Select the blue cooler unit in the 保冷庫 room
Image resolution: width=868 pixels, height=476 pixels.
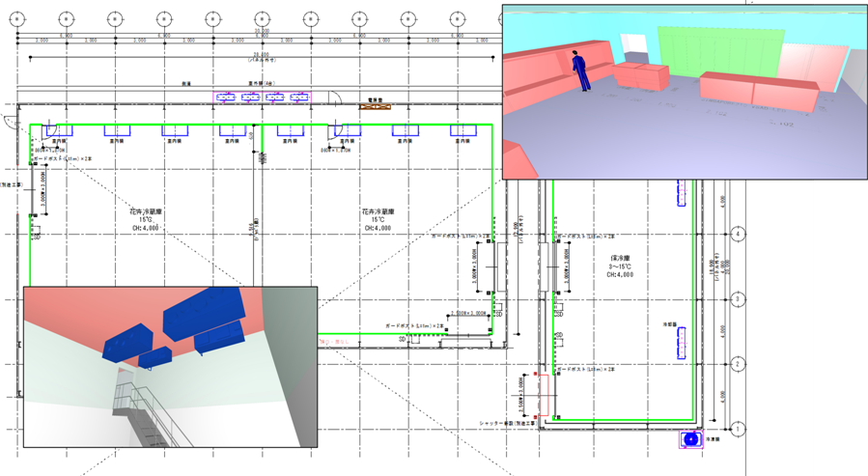(x=682, y=342)
